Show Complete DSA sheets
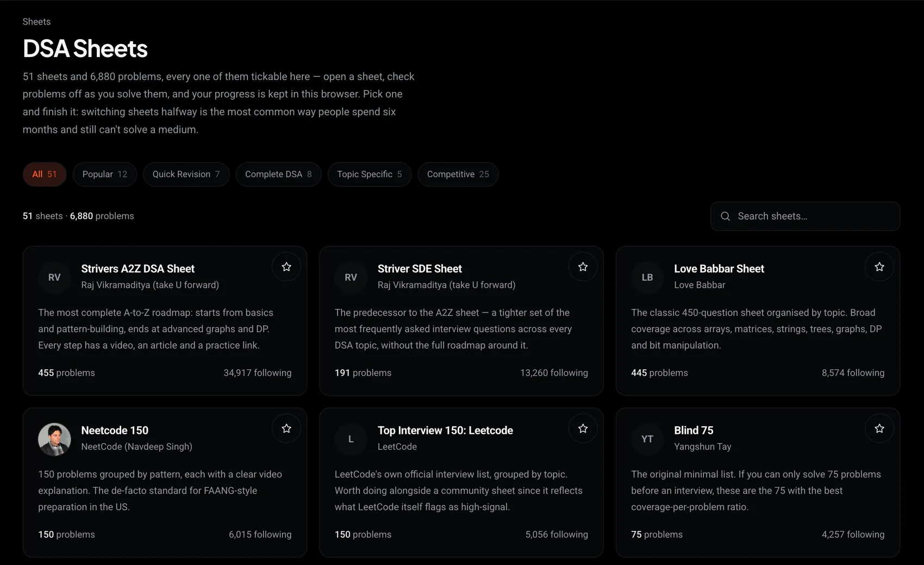This screenshot has height=565, width=924. (278, 175)
